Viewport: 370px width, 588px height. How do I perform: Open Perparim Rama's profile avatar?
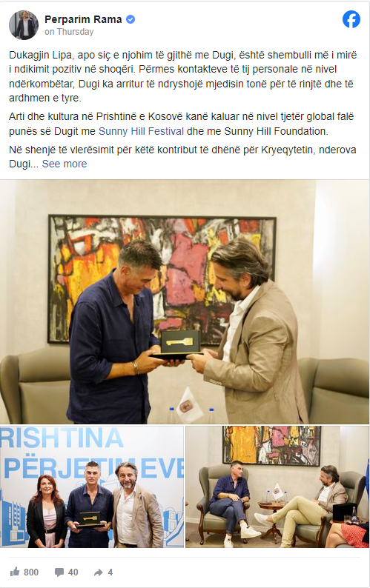point(24,25)
